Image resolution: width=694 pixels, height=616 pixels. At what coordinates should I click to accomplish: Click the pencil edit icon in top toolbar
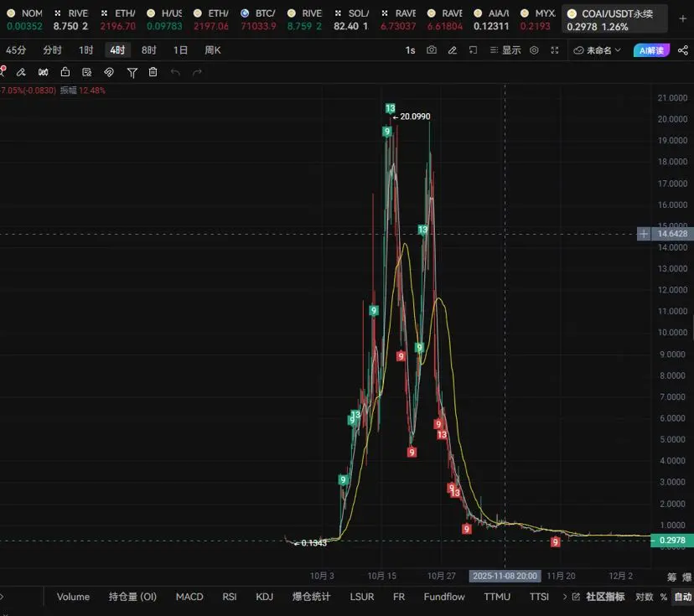tap(453, 50)
